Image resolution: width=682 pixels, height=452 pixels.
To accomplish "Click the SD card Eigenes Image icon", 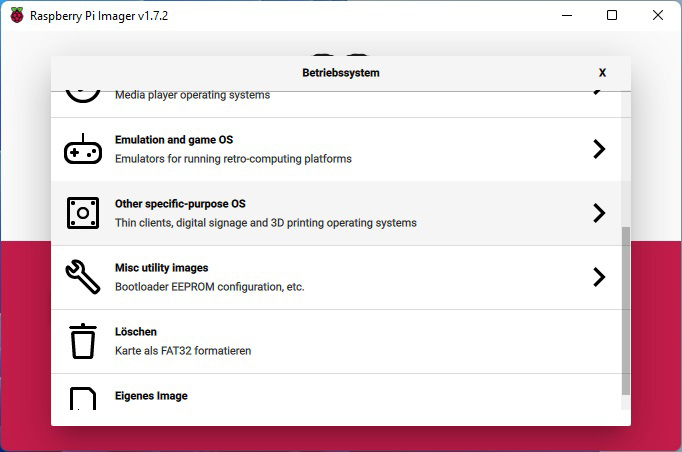I will pyautogui.click(x=83, y=398).
